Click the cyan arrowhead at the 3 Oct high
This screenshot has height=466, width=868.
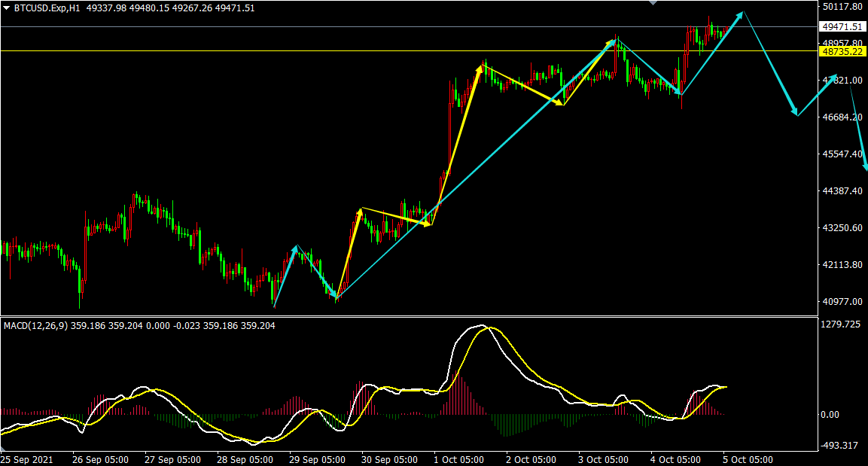pyautogui.click(x=615, y=41)
